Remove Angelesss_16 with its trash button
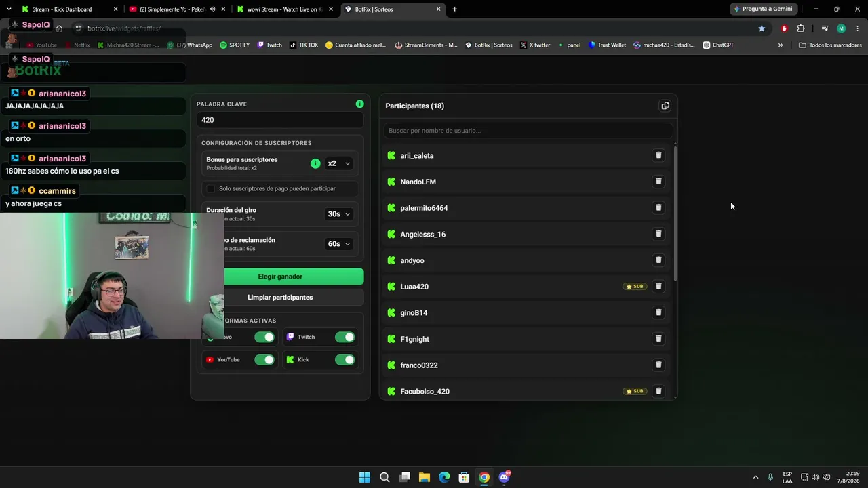 [658, 234]
